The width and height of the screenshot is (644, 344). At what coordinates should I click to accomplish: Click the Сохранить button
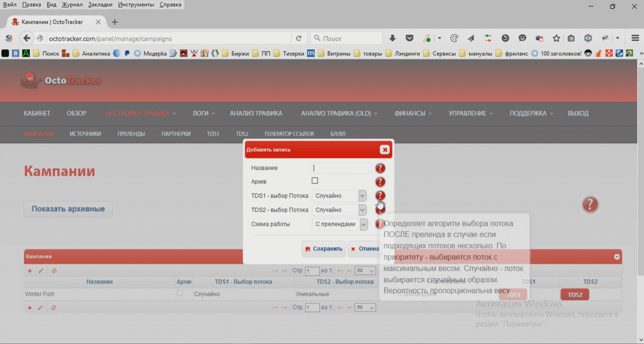tap(324, 249)
